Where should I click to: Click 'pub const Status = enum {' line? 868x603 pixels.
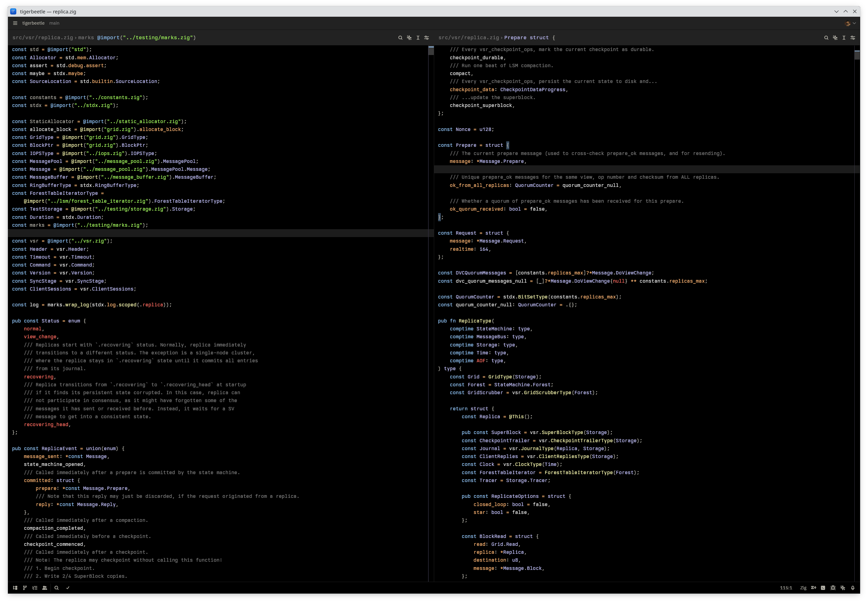click(x=49, y=321)
